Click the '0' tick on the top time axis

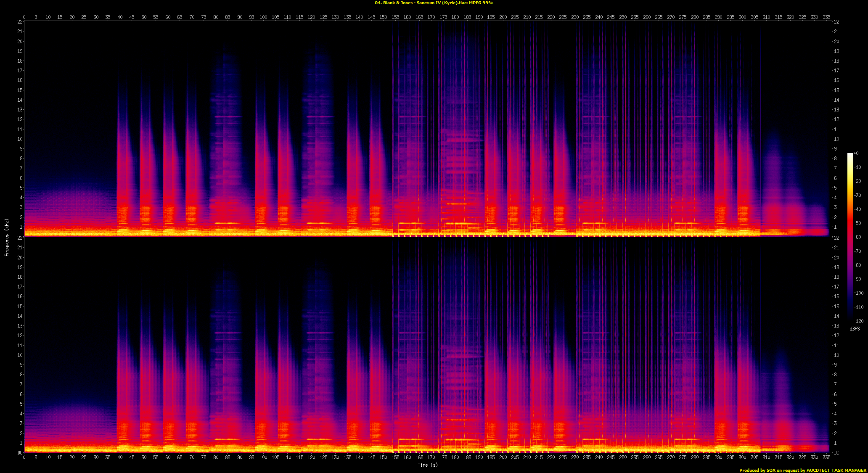tap(24, 17)
